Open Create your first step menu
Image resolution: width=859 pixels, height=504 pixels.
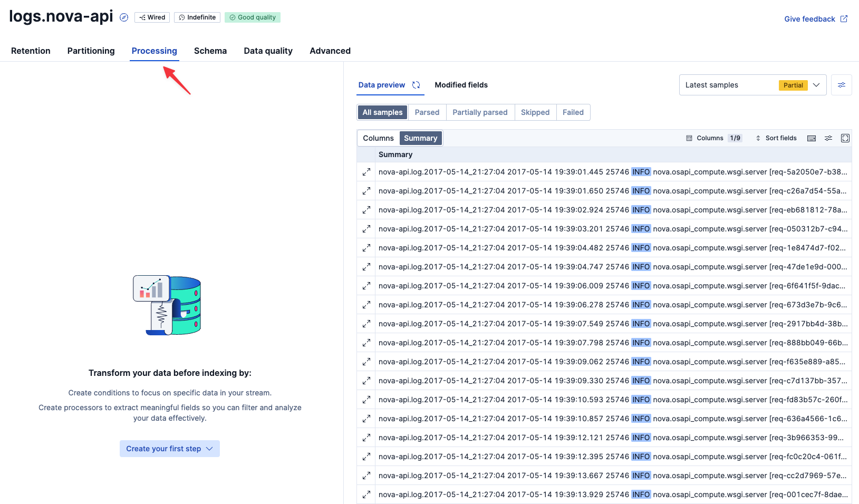169,449
